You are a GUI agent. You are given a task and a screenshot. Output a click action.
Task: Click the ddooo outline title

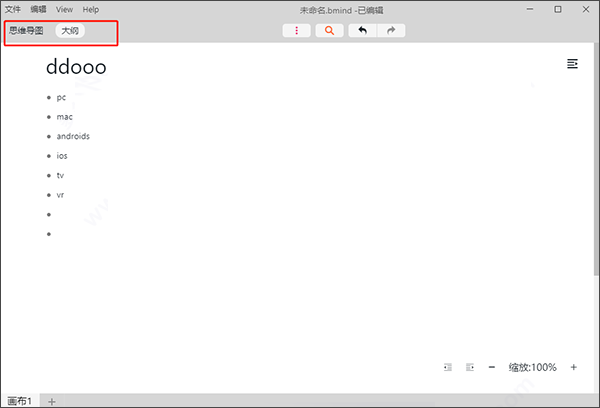[x=76, y=67]
